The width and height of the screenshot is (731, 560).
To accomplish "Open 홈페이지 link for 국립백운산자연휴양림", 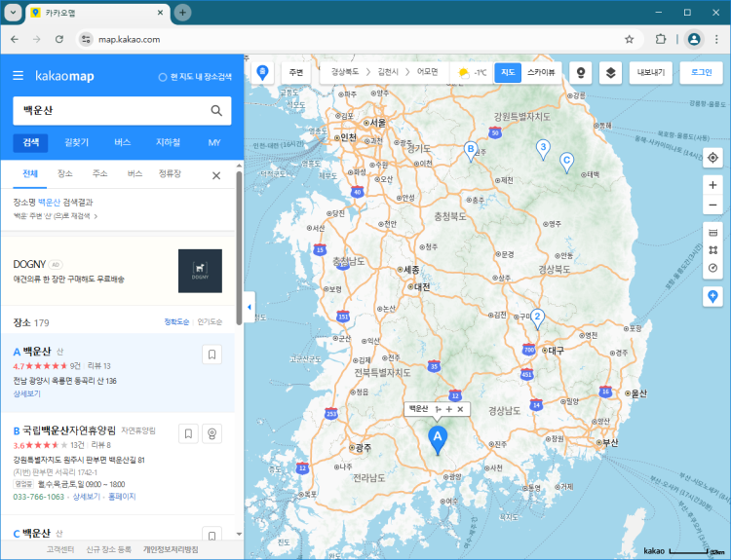I will click(122, 497).
